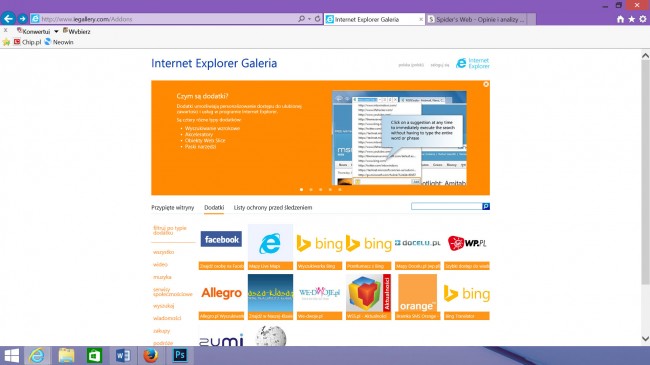650x365 pixels.
Task: Go back with the browser Back arrow
Action: 8,19
